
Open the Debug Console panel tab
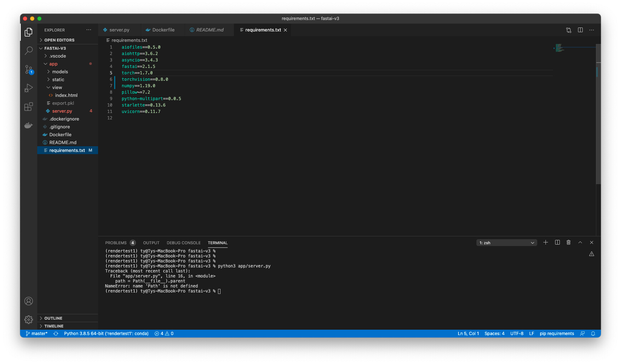coord(184,243)
